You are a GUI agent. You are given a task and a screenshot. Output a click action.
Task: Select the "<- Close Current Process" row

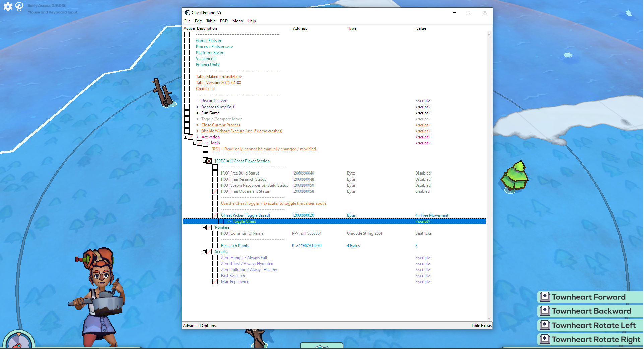pyautogui.click(x=218, y=125)
